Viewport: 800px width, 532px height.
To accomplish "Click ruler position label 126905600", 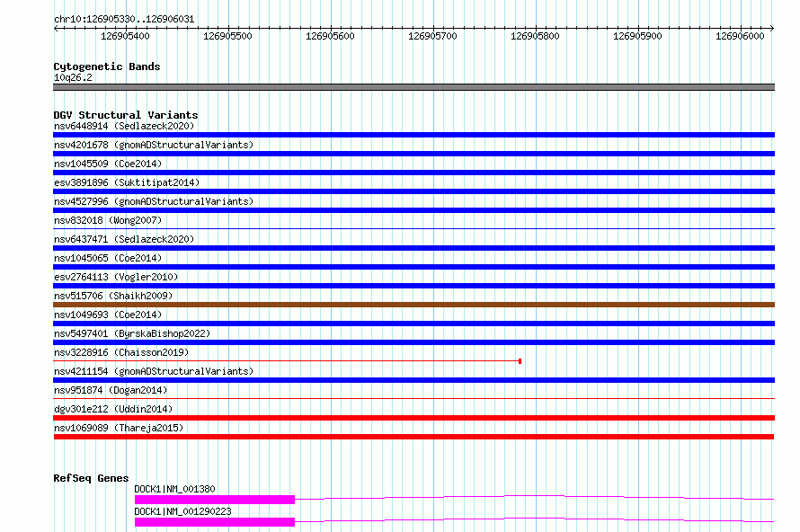I will [x=330, y=36].
